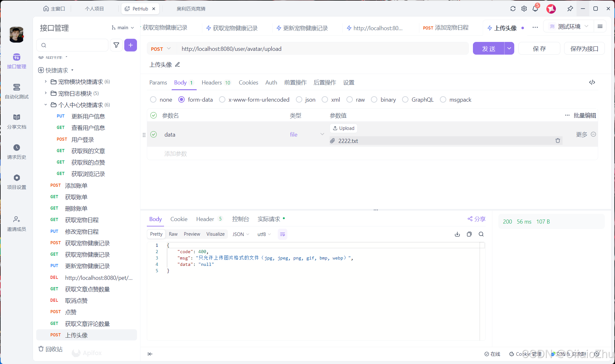The image size is (615, 364).
Task: Switch to the Headers tab
Action: (212, 82)
